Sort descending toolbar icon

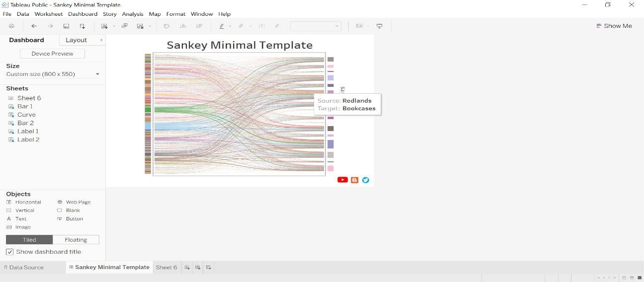pos(199,26)
